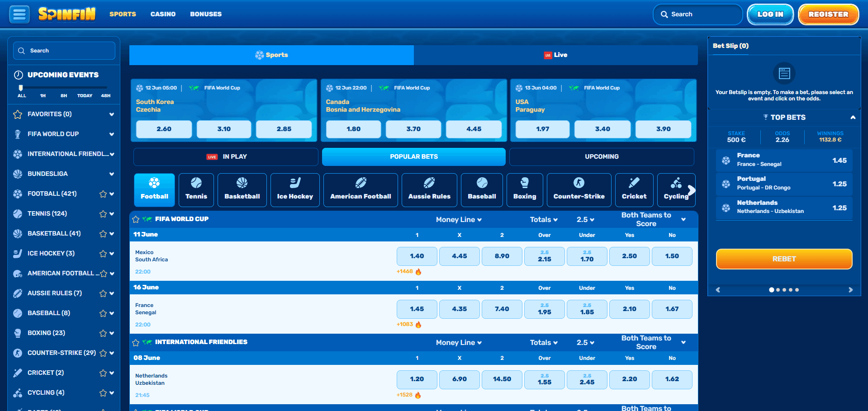
Task: Select the American Football sport tile
Action: [x=360, y=190]
